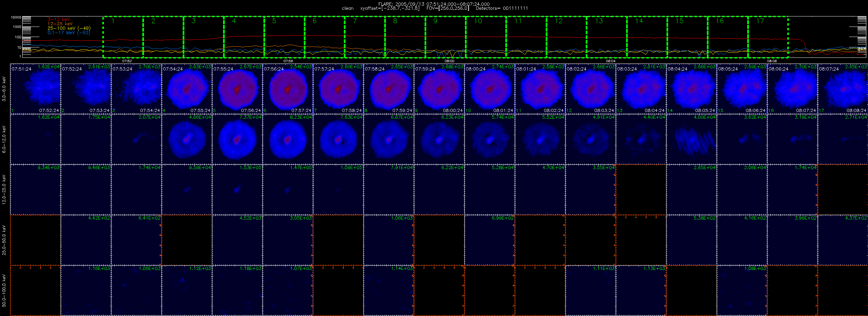Open the 6.0-12.0 keV image labeled 2.07E+04
This screenshot has width=868, height=316.
(137, 139)
